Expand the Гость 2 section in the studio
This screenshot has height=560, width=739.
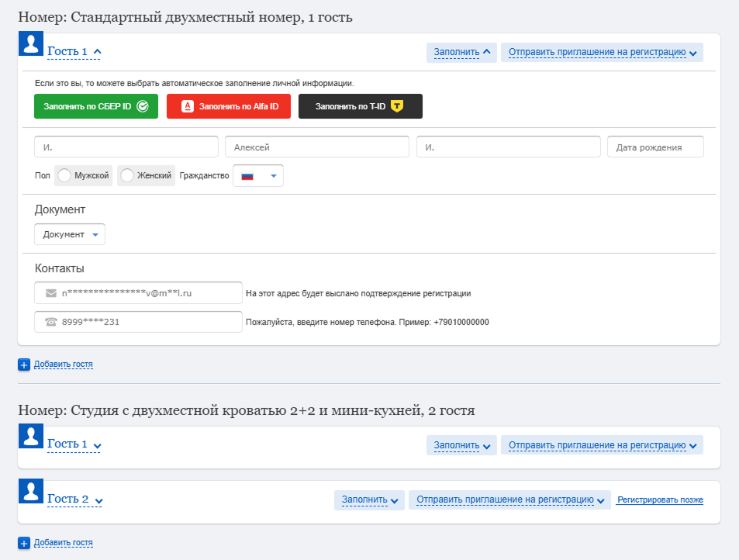tap(74, 500)
